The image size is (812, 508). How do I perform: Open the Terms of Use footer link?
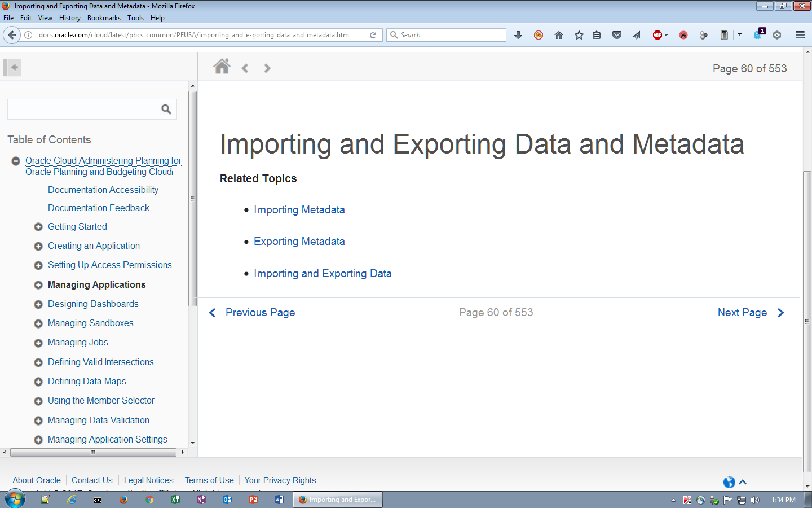[x=209, y=480]
